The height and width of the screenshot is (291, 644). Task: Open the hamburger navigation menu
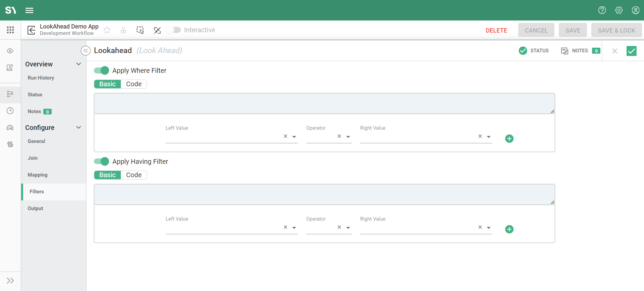(x=30, y=10)
